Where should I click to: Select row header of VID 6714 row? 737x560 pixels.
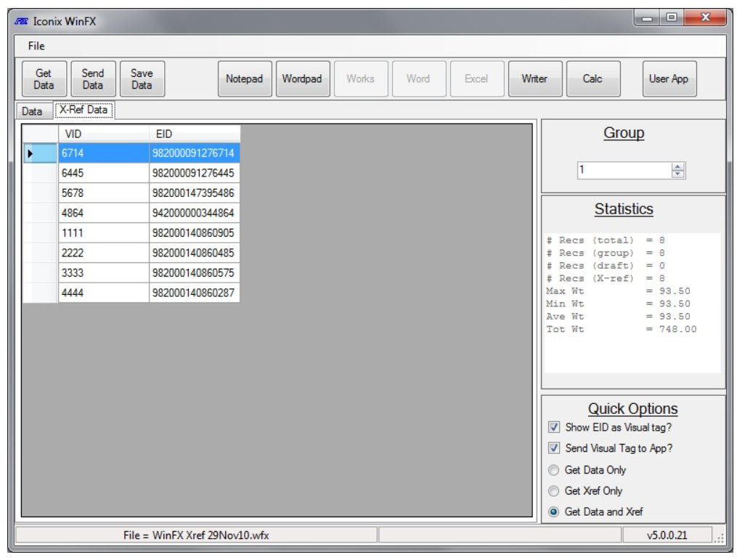point(41,153)
